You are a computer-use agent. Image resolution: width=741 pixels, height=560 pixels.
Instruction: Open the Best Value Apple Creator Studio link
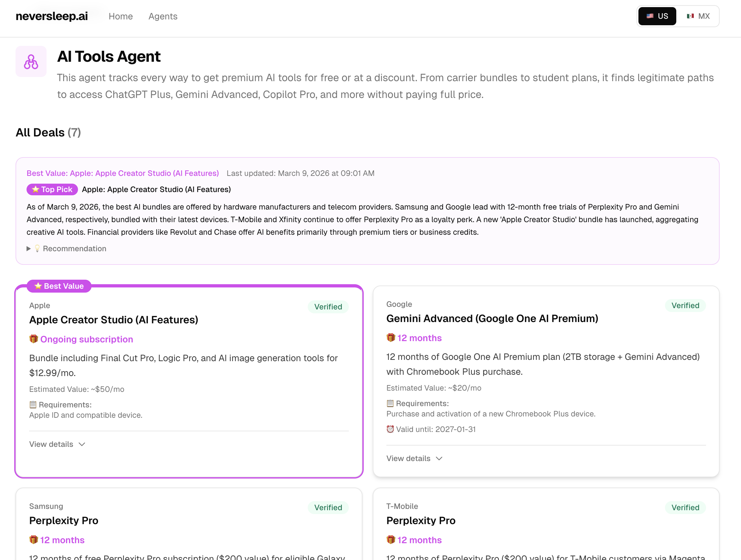click(123, 173)
